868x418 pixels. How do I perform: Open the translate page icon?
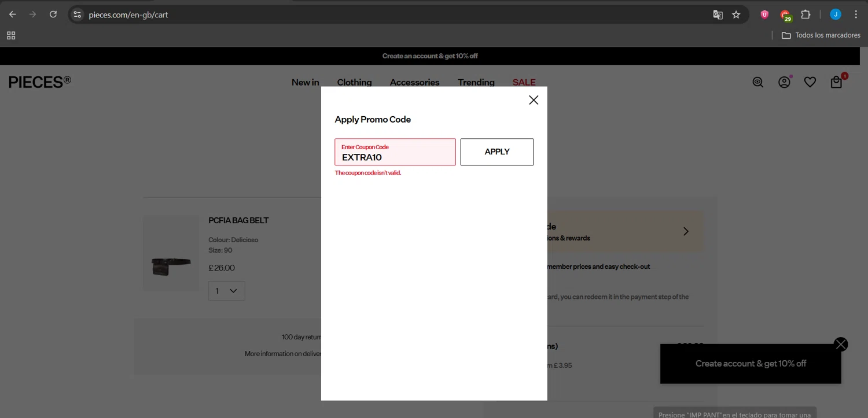(x=718, y=15)
